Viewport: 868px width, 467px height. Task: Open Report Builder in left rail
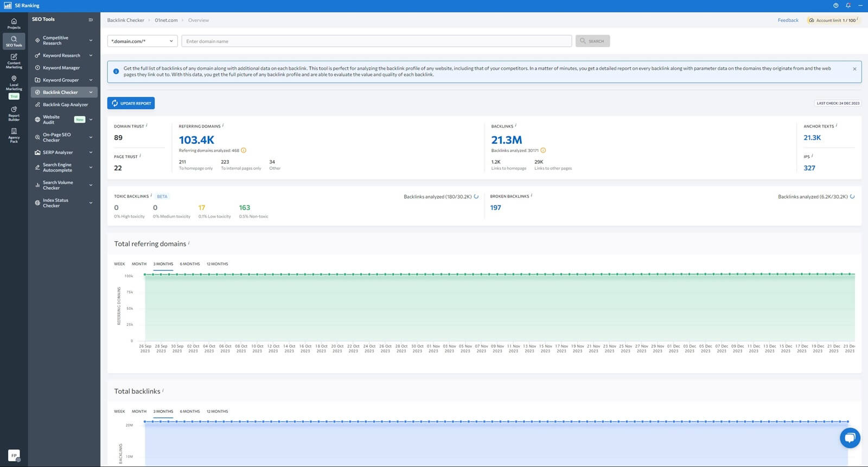[x=14, y=113]
